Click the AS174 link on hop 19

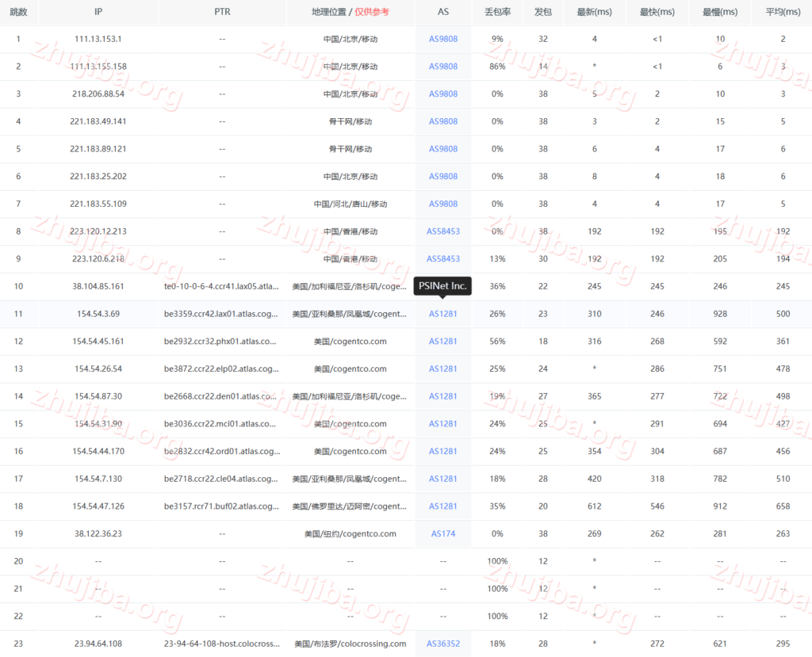point(443,533)
